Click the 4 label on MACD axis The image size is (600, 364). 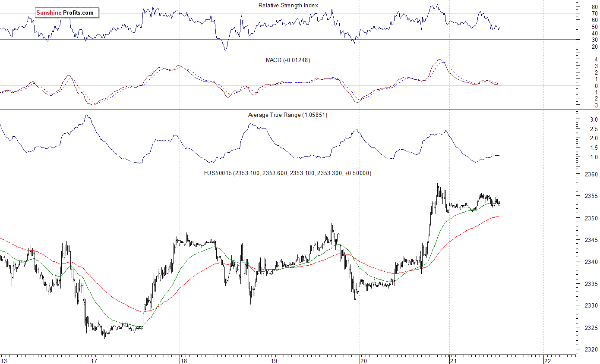pos(596,60)
